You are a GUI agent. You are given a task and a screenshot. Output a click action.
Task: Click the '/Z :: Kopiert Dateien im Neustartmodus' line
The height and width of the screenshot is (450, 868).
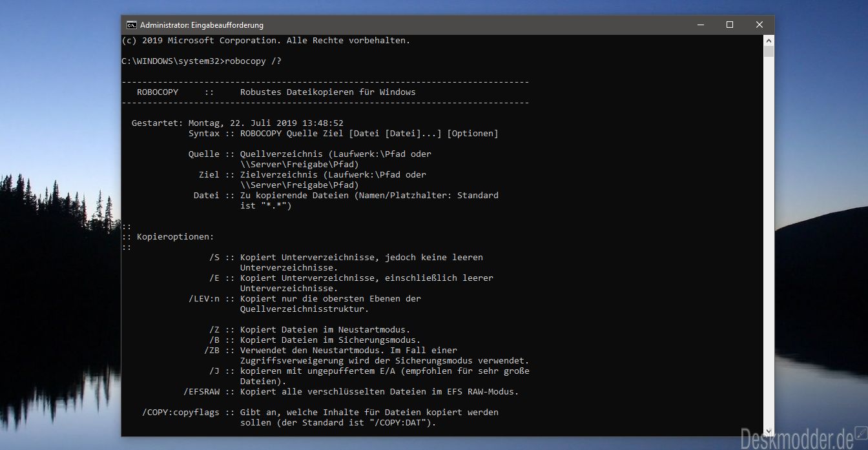(x=310, y=330)
